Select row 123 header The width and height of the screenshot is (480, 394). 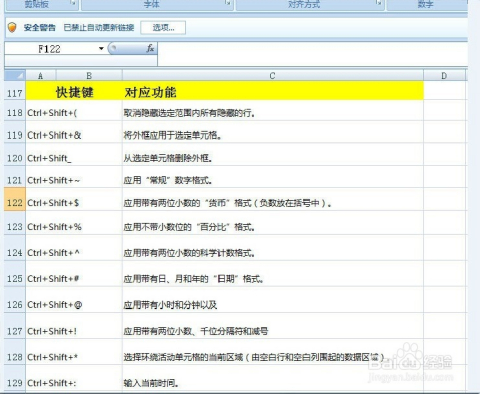pos(15,223)
